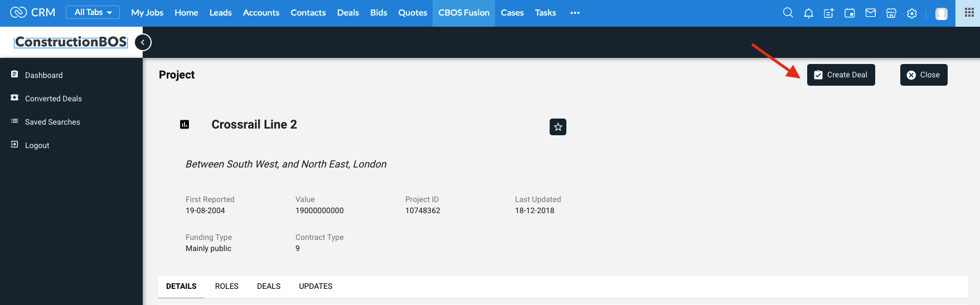Click the location text 'Between South West, and North East, London'

tap(286, 164)
